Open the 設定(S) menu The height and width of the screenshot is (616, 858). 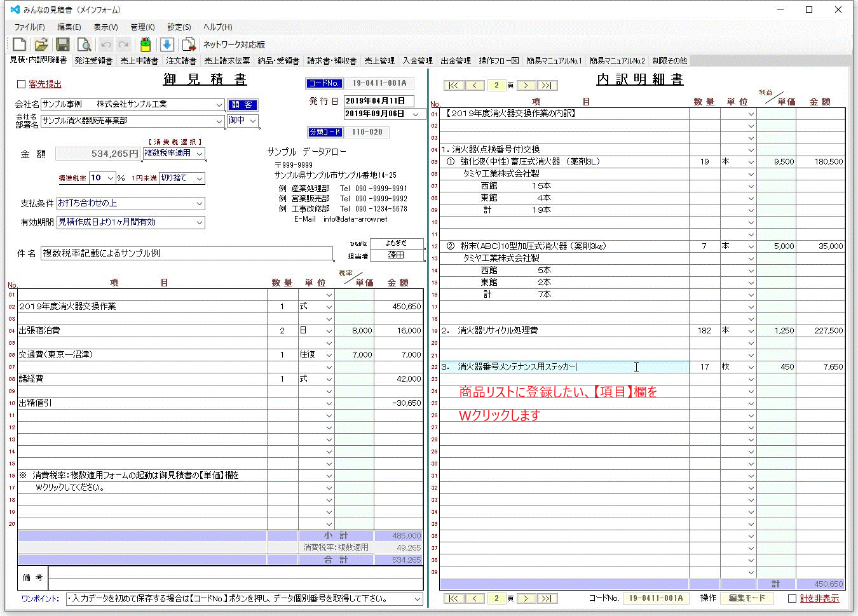(179, 27)
